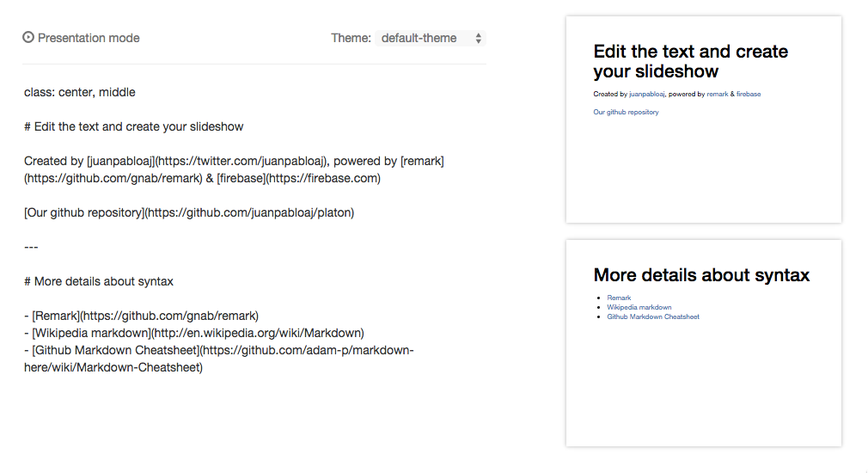Open 'Our github repository' link in slide preview
868x473 pixels.
627,112
